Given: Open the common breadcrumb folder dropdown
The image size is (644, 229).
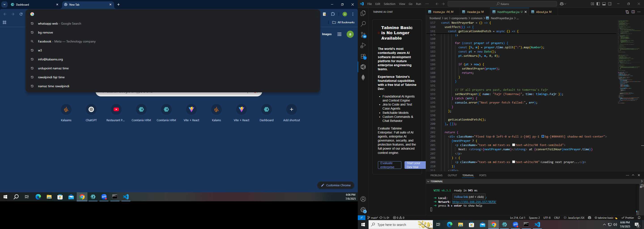Looking at the screenshot, I should (x=477, y=18).
